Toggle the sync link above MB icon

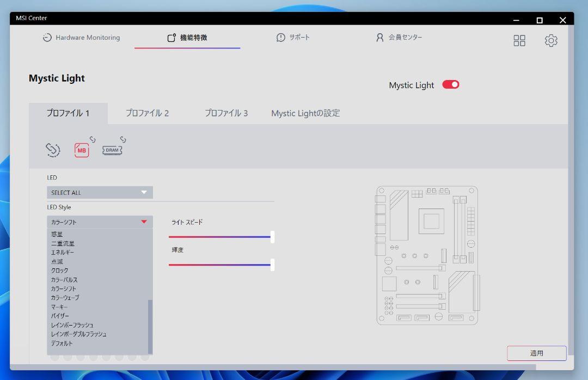(x=93, y=139)
